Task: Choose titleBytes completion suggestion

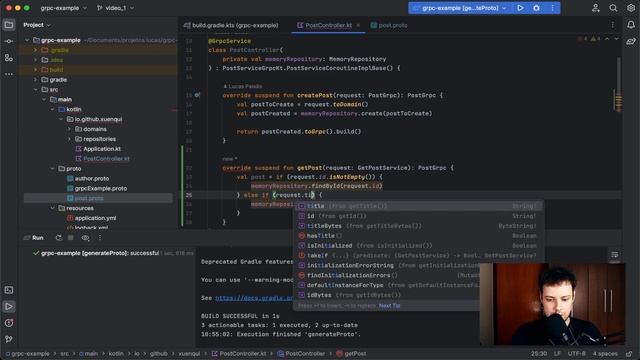Action: click(x=418, y=226)
